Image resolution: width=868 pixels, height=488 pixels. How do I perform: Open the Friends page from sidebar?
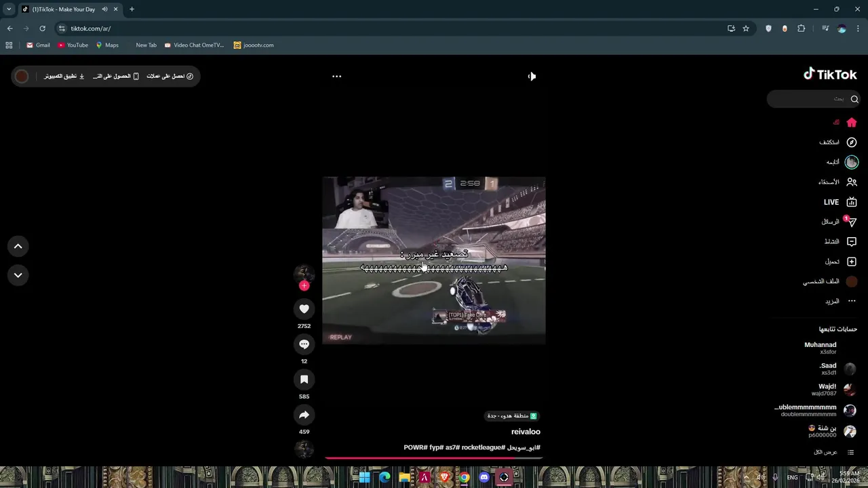tap(852, 182)
